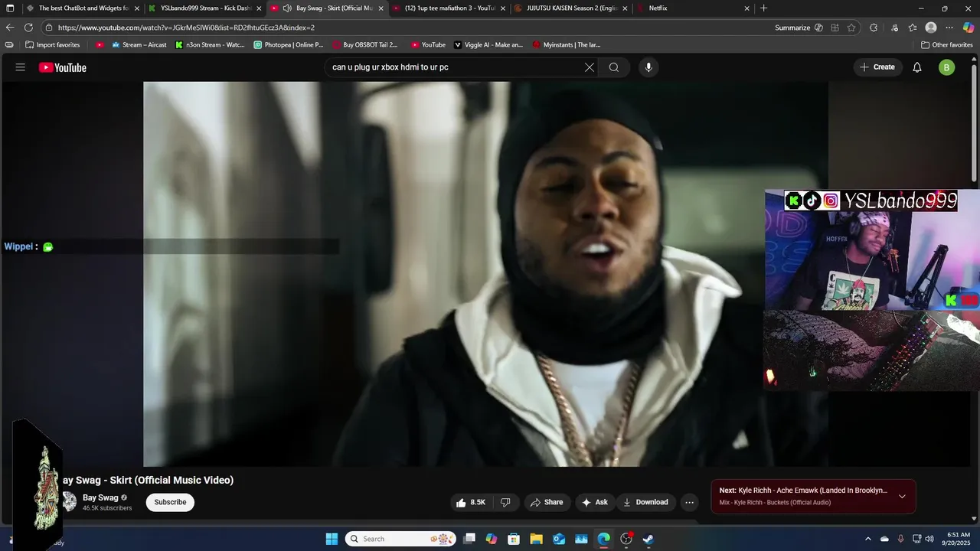Add this page to favorites star
The width and height of the screenshot is (980, 551).
851,28
